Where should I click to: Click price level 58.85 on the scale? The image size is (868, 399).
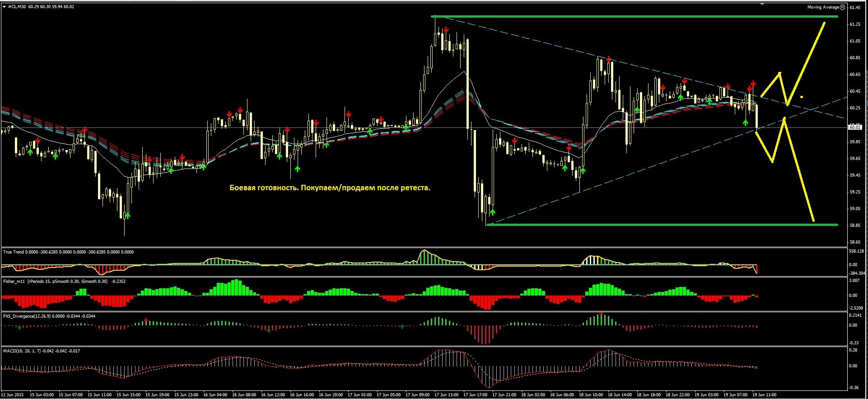(x=855, y=225)
